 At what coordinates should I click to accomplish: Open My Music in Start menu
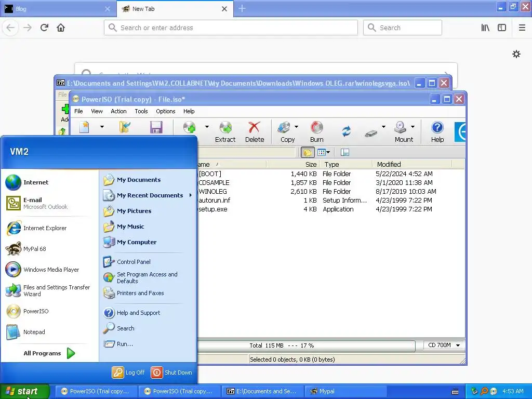click(148, 227)
